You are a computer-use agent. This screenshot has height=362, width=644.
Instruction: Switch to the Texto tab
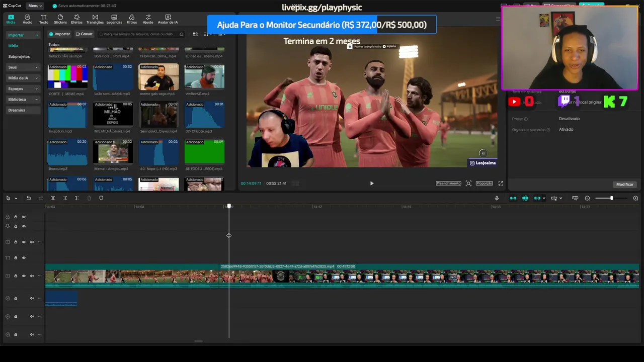(x=44, y=19)
